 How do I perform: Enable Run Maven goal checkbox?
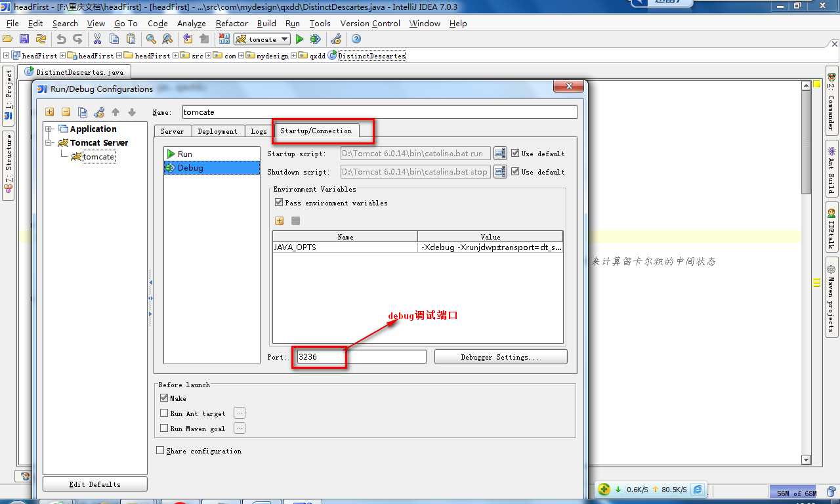(164, 428)
